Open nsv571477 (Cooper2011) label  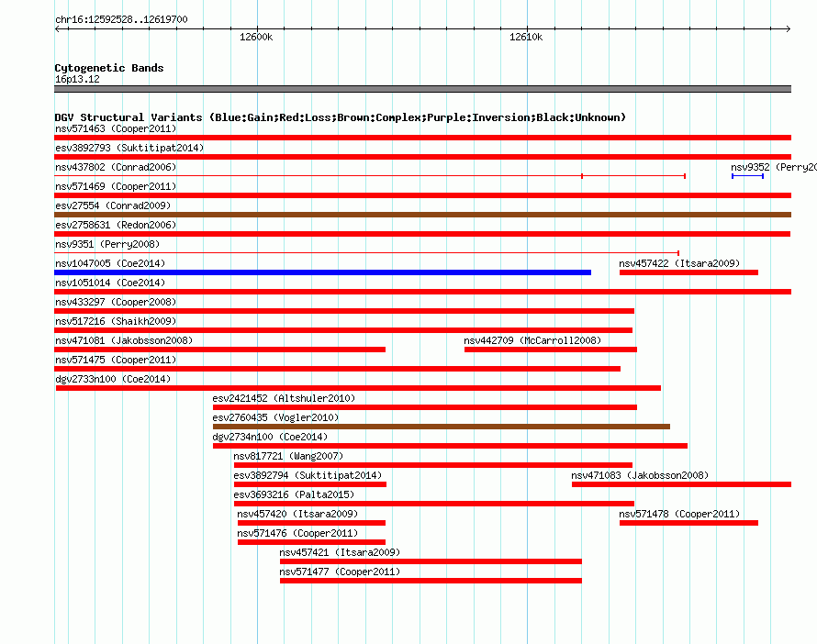[340, 572]
